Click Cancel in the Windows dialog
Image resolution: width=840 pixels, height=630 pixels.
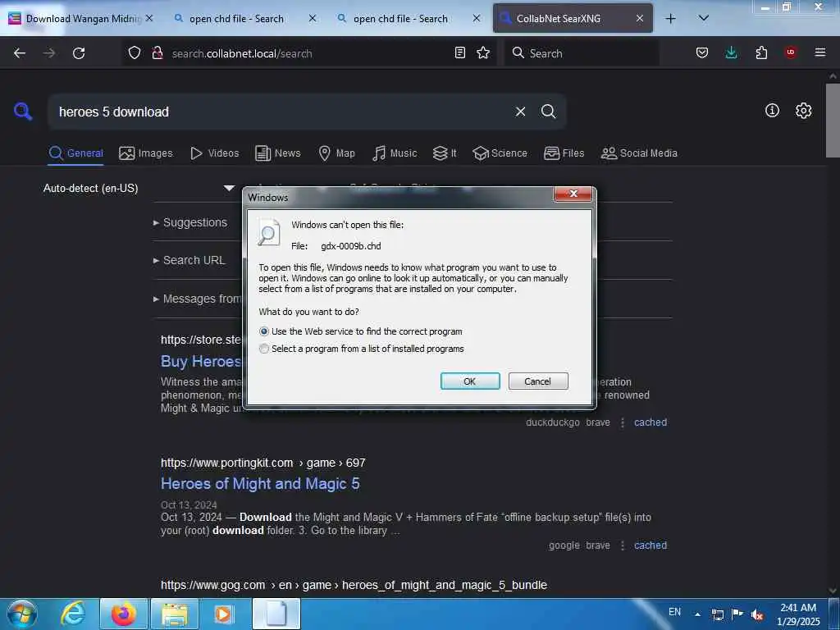click(x=538, y=381)
